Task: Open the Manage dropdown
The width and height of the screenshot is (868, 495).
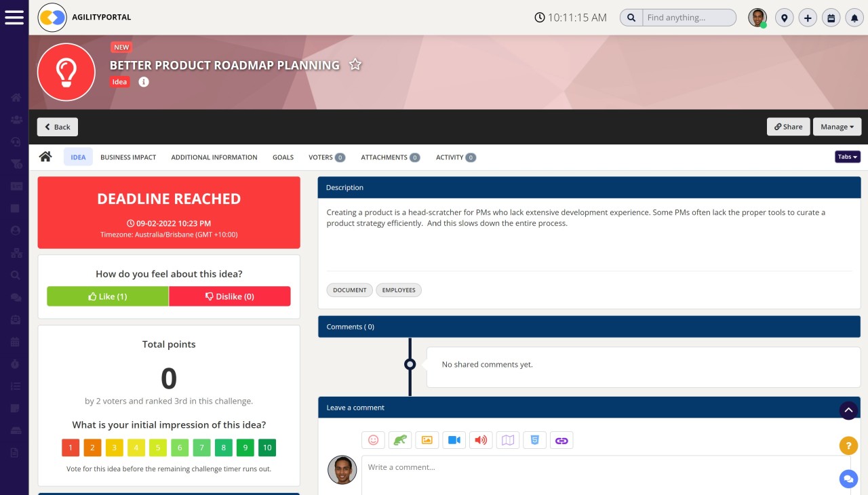Action: 837,127
